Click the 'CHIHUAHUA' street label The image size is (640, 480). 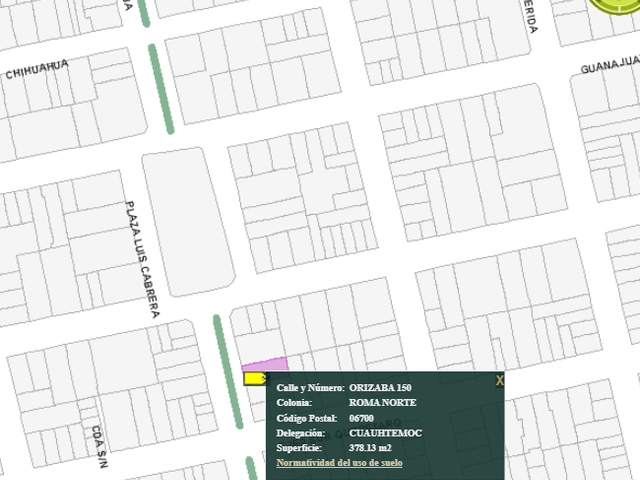click(37, 69)
